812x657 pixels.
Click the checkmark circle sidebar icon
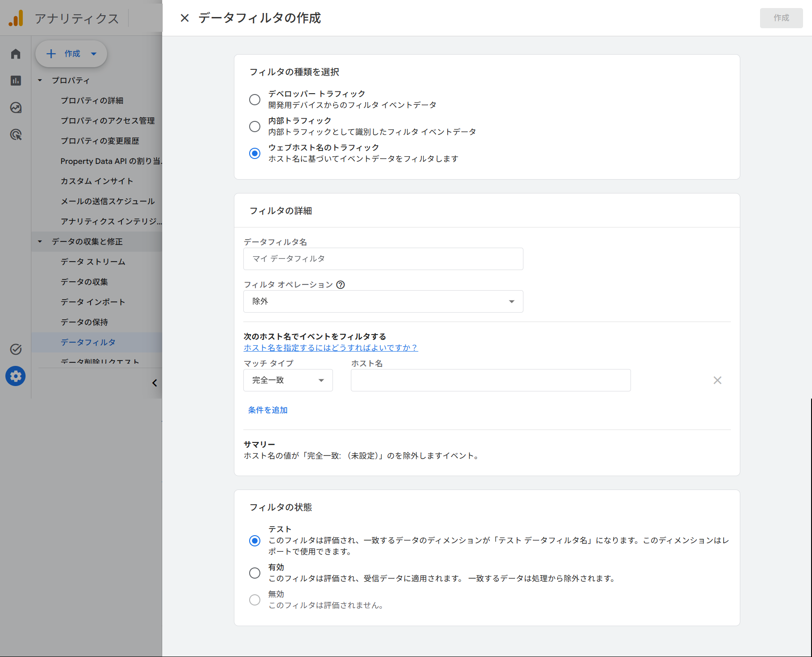(16, 349)
